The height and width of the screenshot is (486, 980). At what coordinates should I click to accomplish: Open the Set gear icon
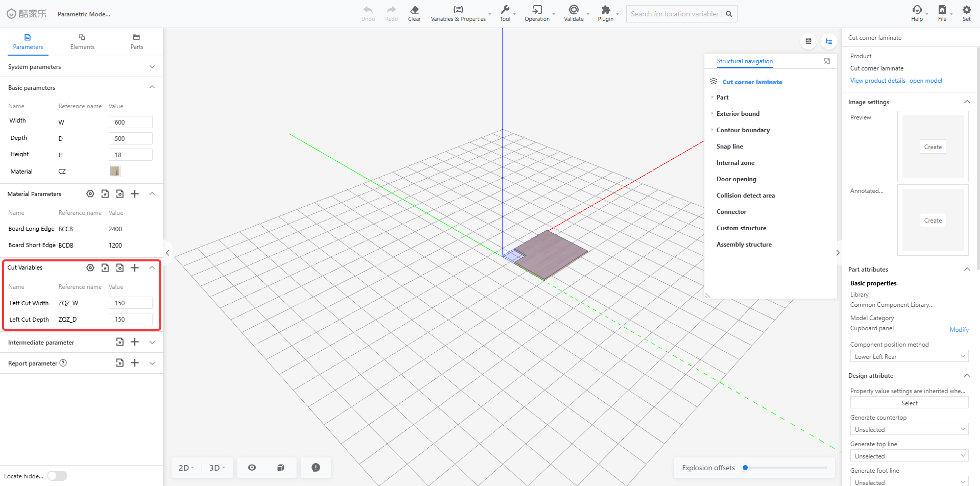(966, 10)
